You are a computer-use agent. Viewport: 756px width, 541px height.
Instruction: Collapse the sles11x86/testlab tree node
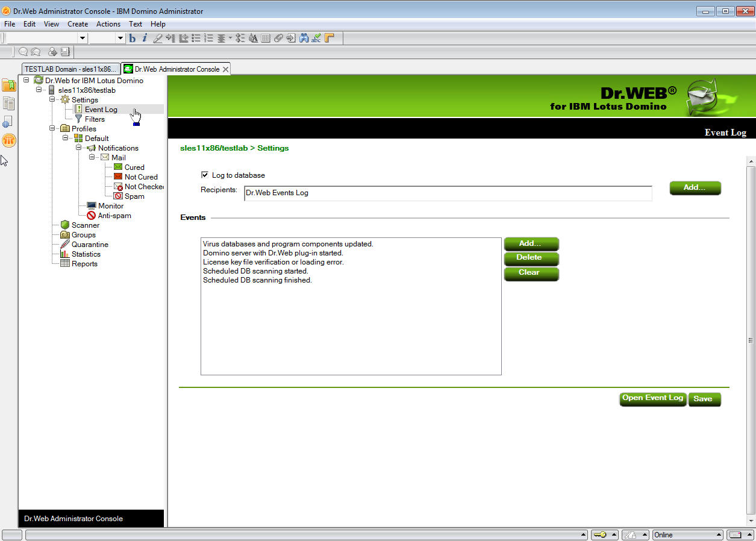pyautogui.click(x=39, y=90)
